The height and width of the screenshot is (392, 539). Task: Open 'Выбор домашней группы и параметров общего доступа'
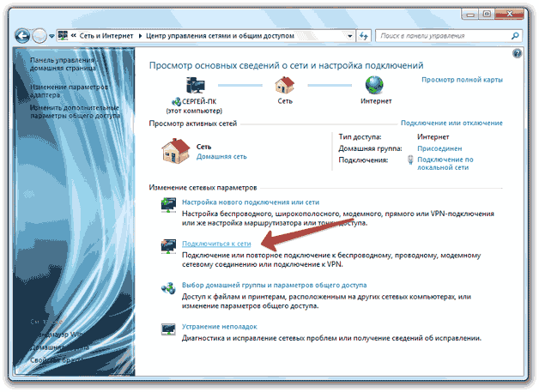(275, 285)
